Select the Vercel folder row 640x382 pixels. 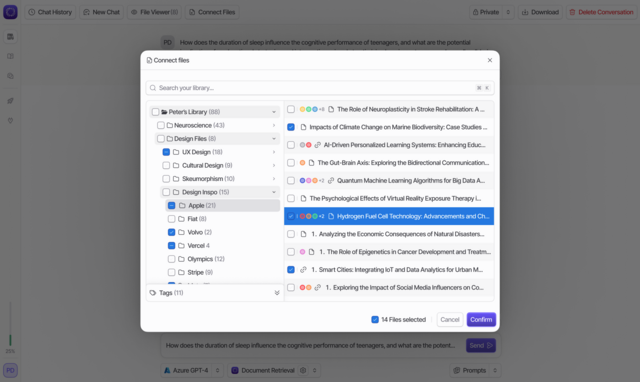[223, 246]
